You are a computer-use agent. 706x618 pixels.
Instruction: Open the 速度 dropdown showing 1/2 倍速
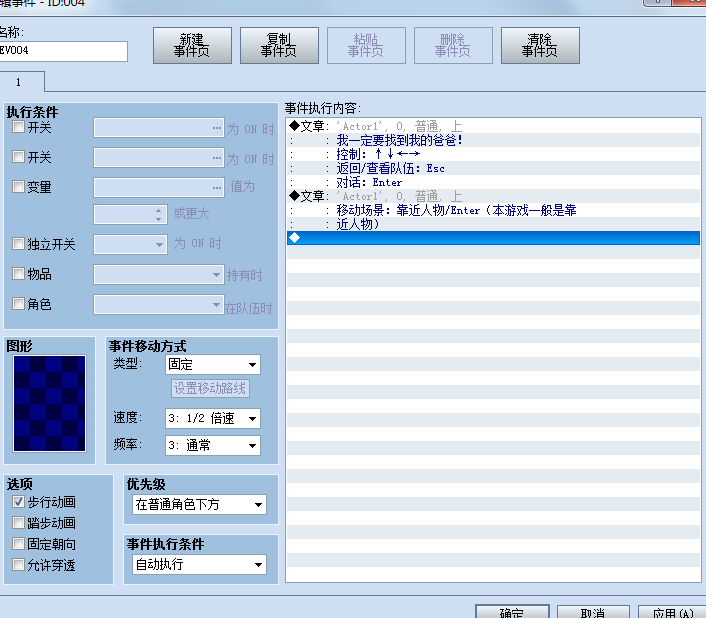[213, 419]
